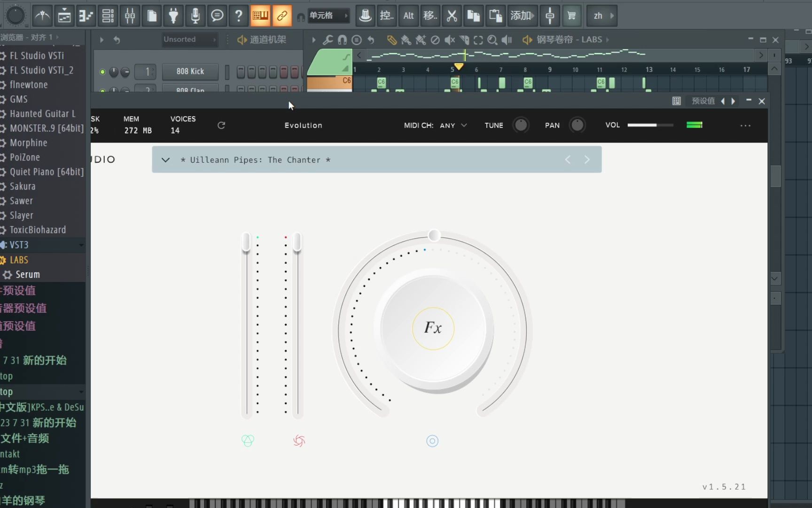Click the microphone recording icon

pos(195,16)
